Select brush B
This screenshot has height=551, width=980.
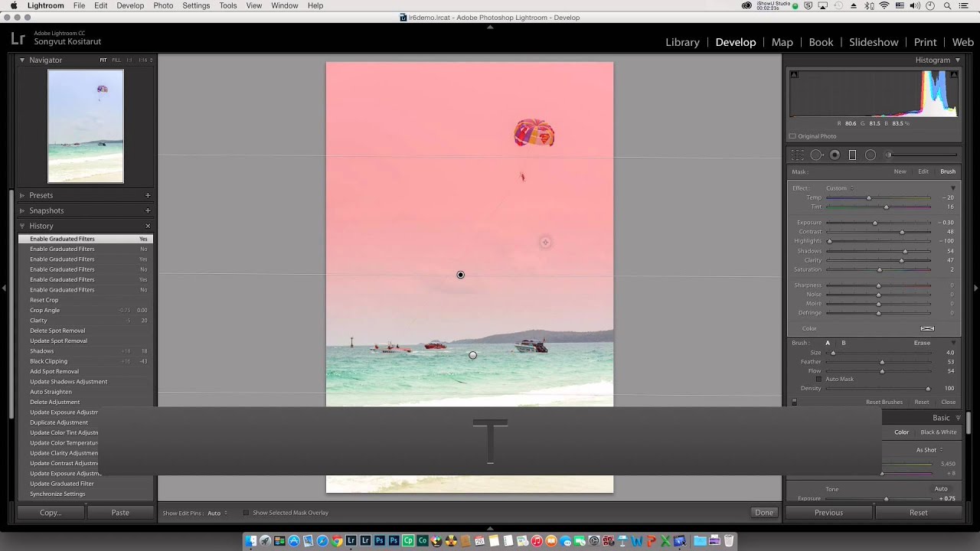coord(844,343)
